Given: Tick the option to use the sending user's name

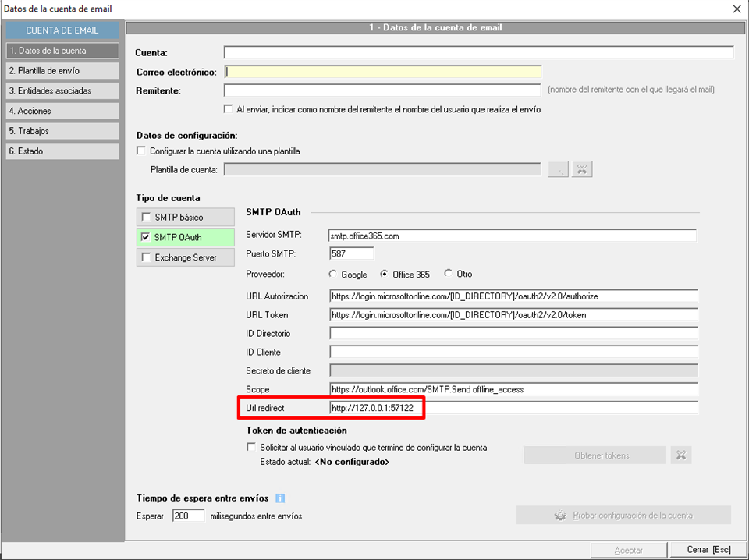Looking at the screenshot, I should pos(229,109).
